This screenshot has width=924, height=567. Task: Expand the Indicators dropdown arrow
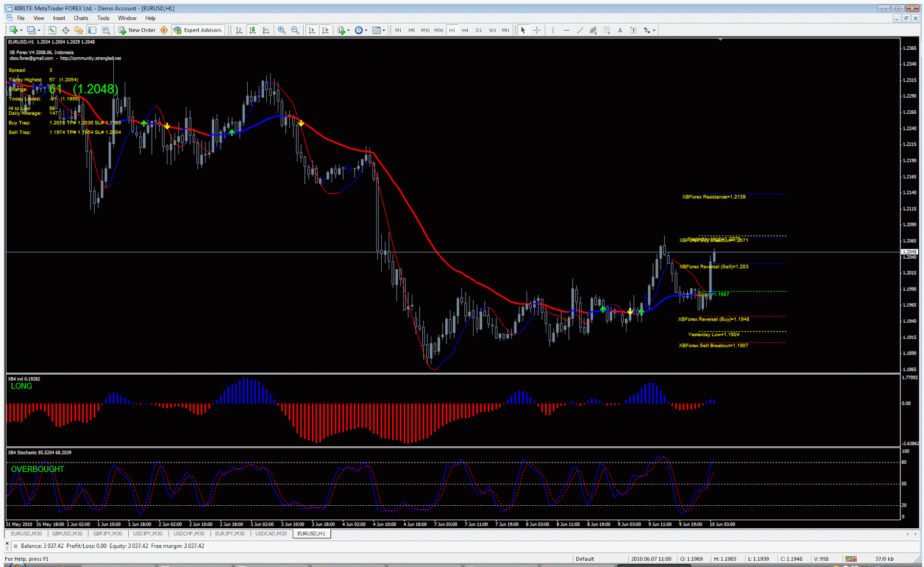point(348,31)
